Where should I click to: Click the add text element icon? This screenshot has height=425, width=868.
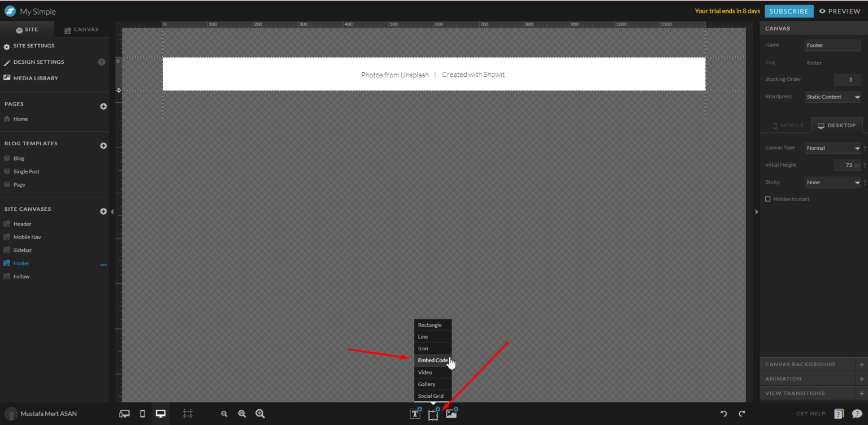point(415,413)
